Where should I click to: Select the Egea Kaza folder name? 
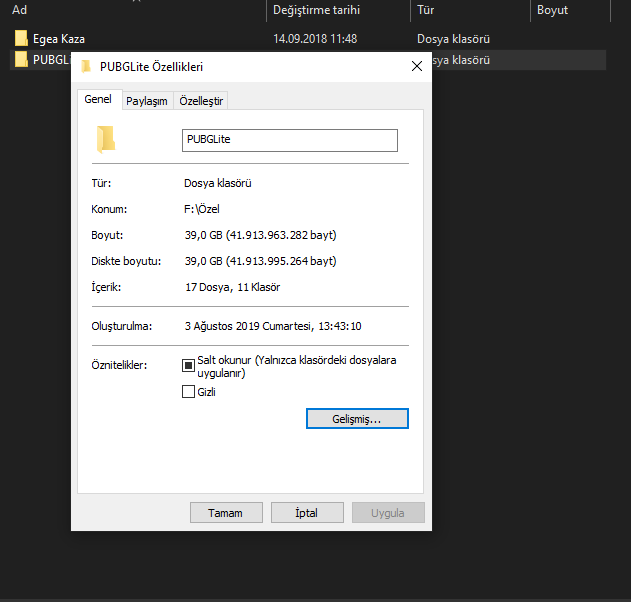[x=59, y=39]
